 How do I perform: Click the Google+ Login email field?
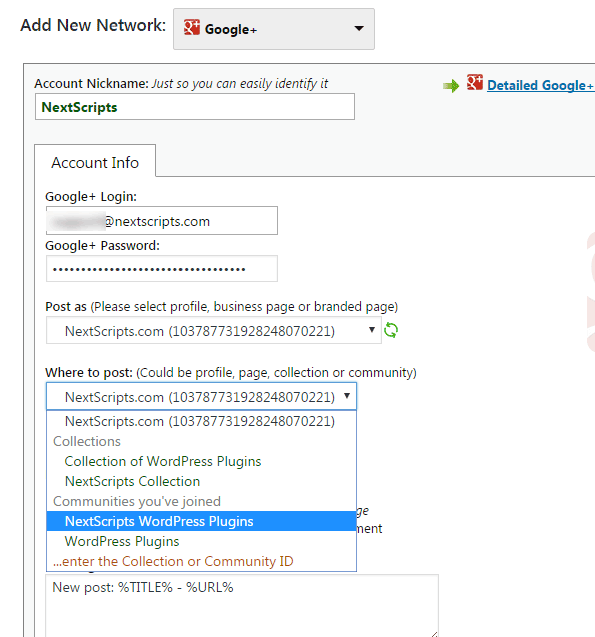tap(162, 221)
